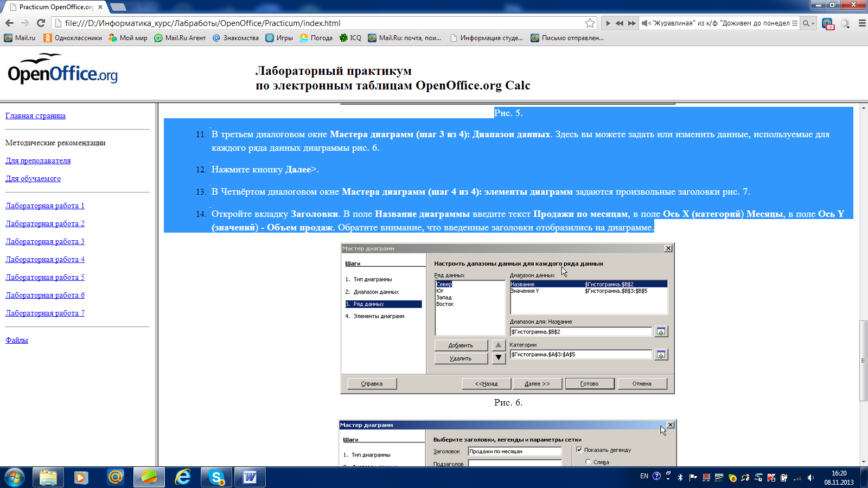The width and height of the screenshot is (868, 488).
Task: Open the Информация студе... bookmark
Action: (487, 38)
